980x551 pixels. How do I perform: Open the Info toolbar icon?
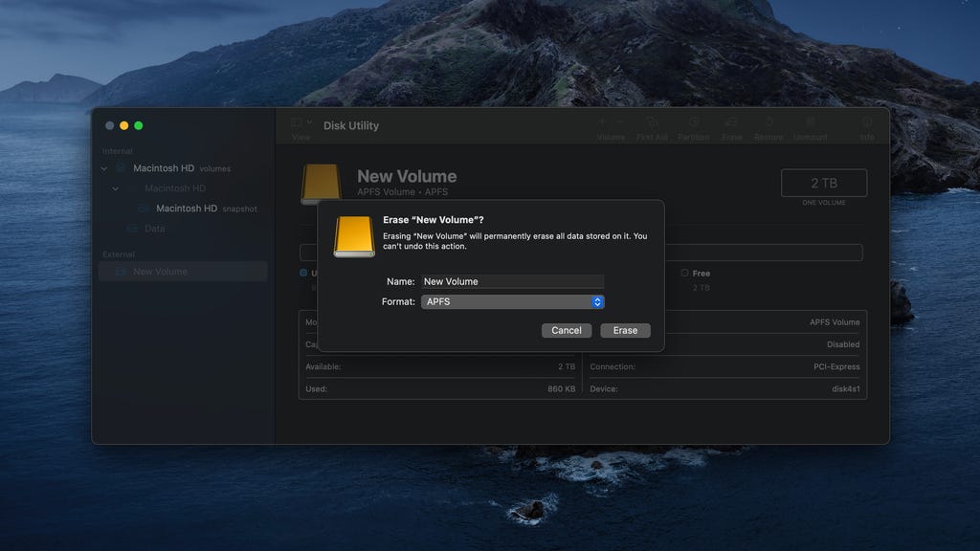pos(867,123)
